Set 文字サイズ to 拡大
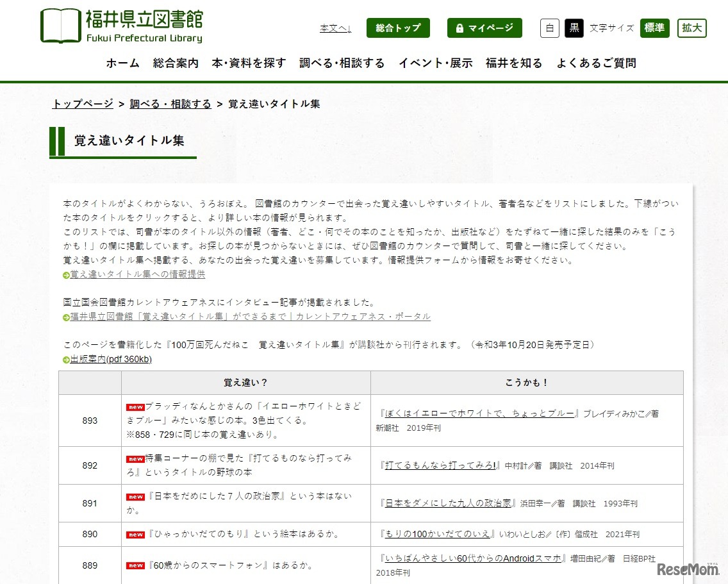Screen dimensions: 728x584 (x=691, y=28)
